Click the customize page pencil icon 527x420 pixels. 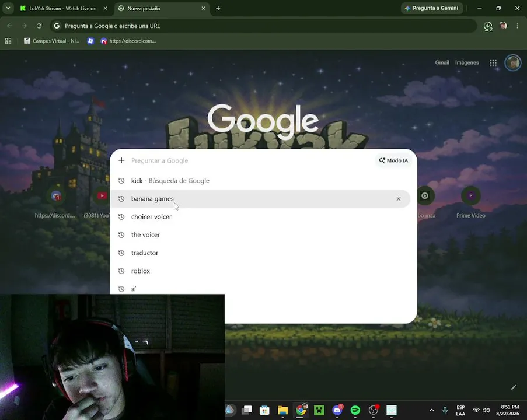click(514, 387)
